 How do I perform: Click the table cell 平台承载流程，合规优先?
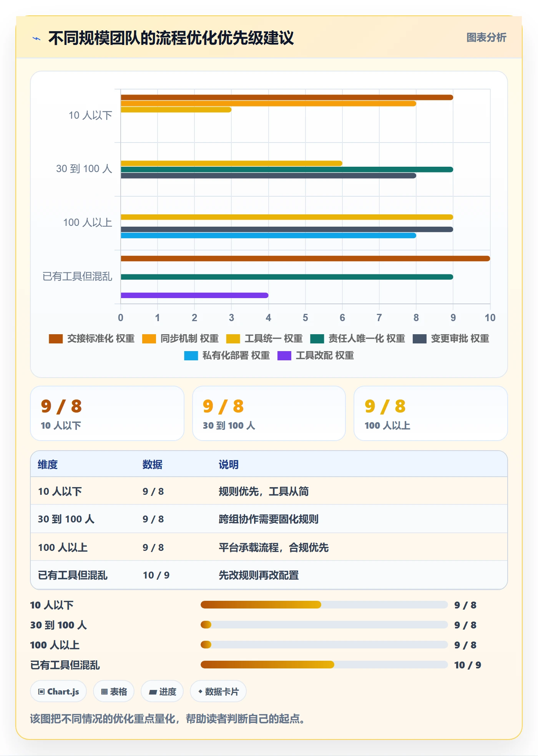point(274,547)
